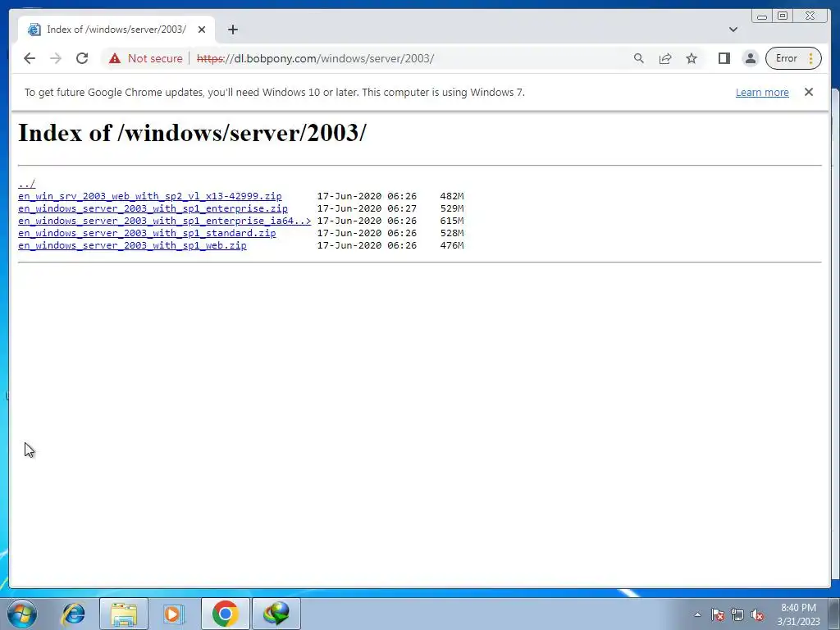Expand the tab search dropdown chevron
Screen dimensions: 840x630
(x=733, y=30)
